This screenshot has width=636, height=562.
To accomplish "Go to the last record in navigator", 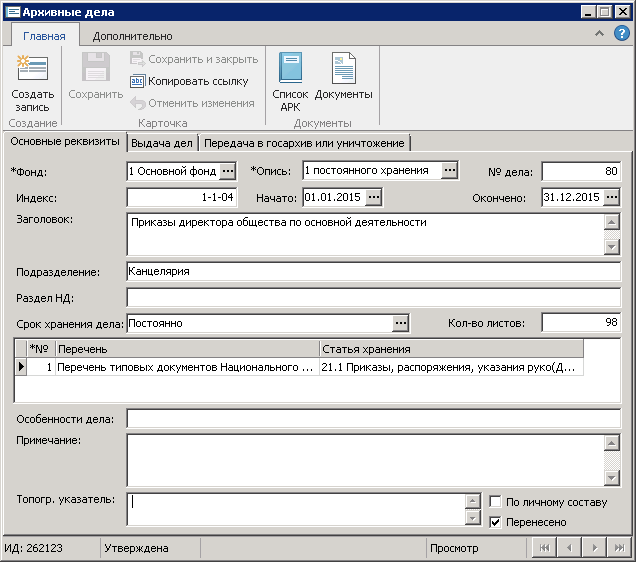I will (x=618, y=548).
